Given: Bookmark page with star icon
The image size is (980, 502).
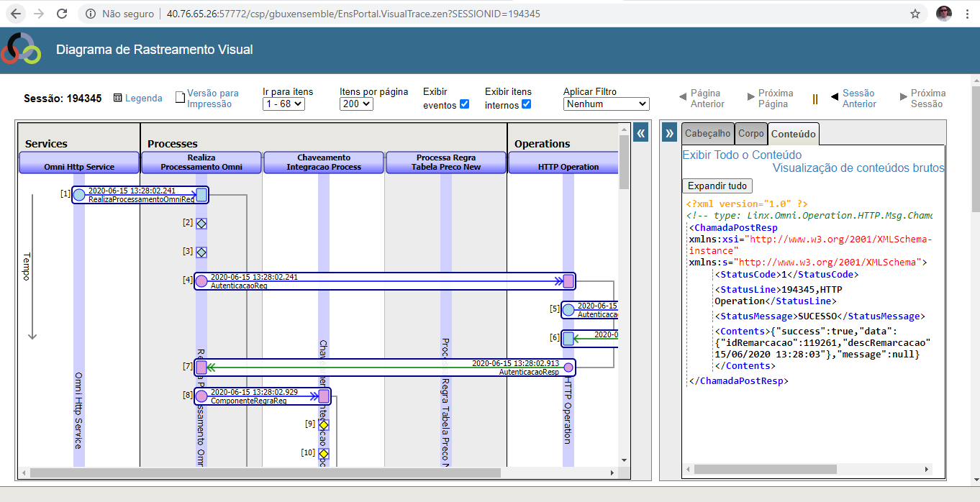Looking at the screenshot, I should [x=915, y=14].
